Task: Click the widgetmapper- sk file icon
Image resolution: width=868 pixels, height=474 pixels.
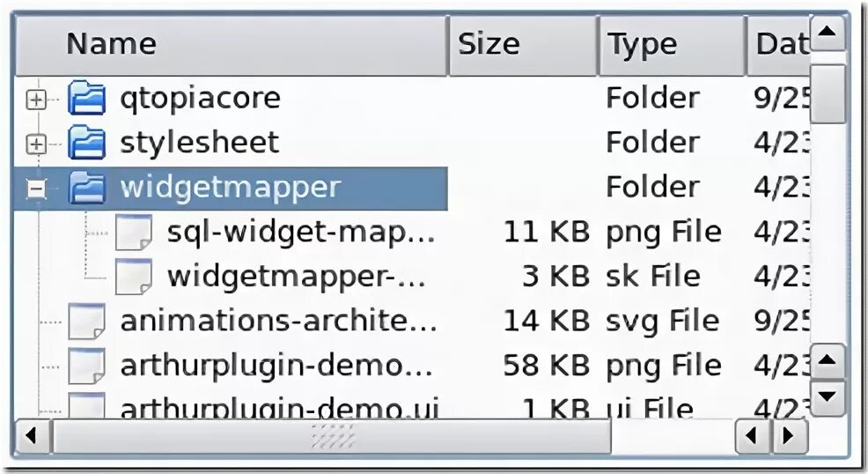Action: pyautogui.click(x=134, y=277)
